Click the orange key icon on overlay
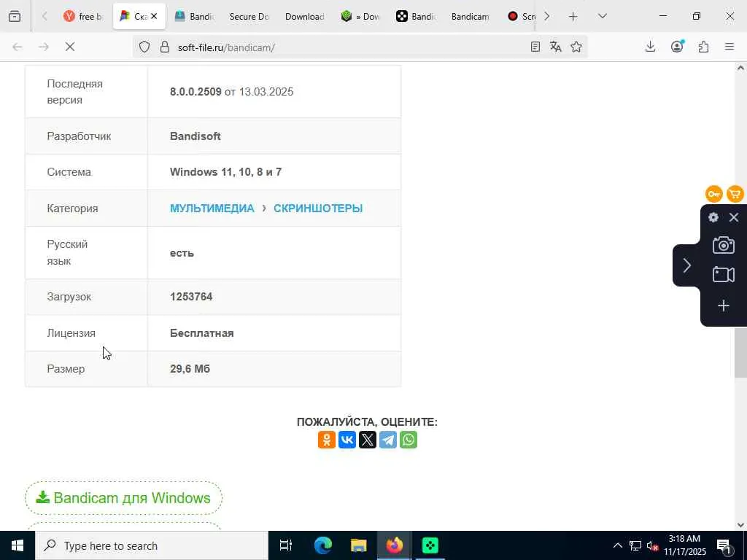The width and height of the screenshot is (747, 560). click(713, 194)
